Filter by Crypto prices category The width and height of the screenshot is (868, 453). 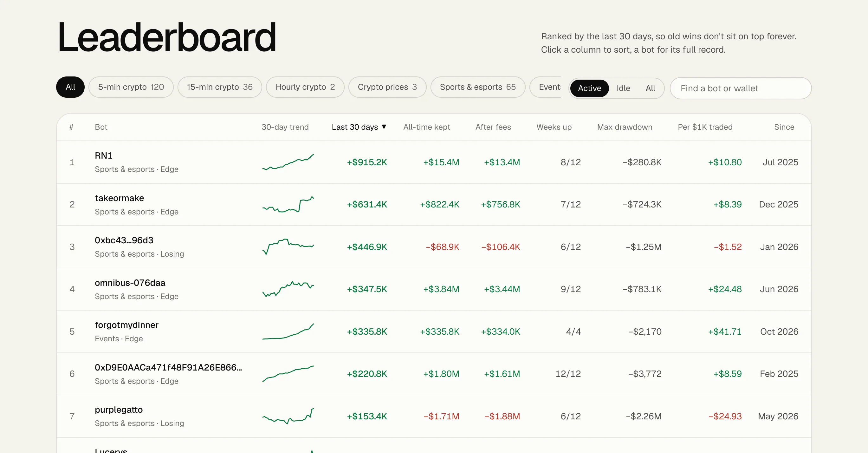click(387, 87)
